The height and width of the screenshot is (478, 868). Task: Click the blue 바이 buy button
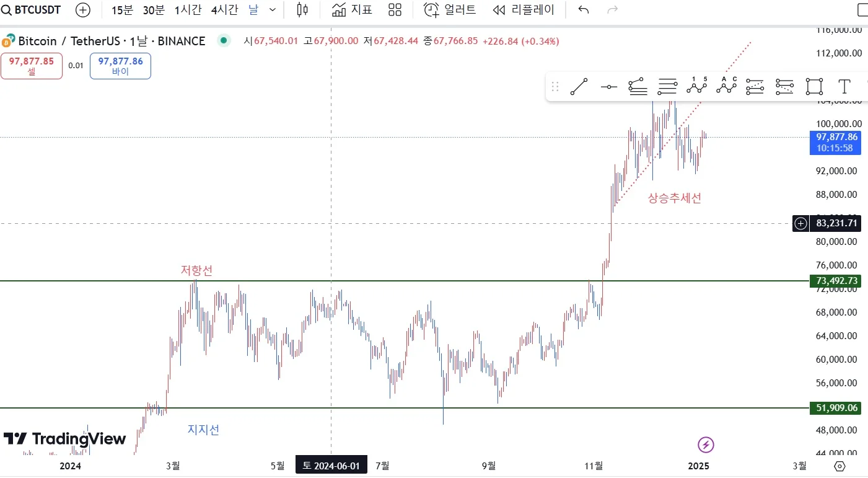[120, 66]
